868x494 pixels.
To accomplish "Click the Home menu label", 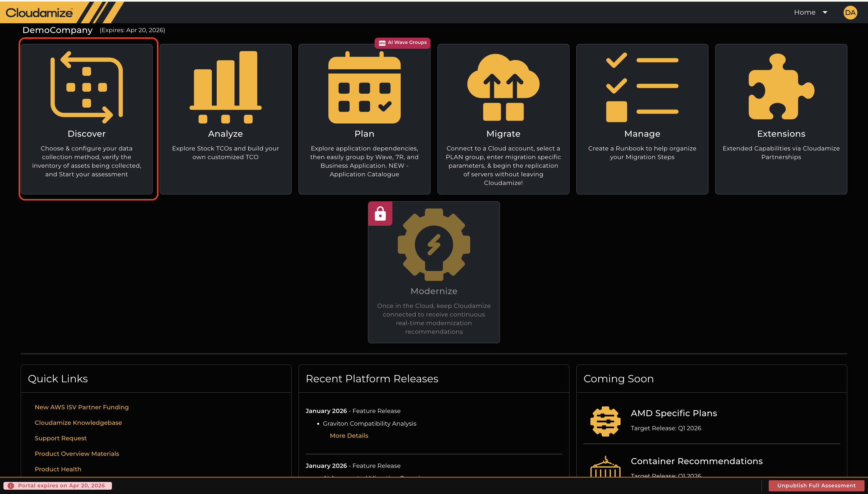I will (x=804, y=13).
